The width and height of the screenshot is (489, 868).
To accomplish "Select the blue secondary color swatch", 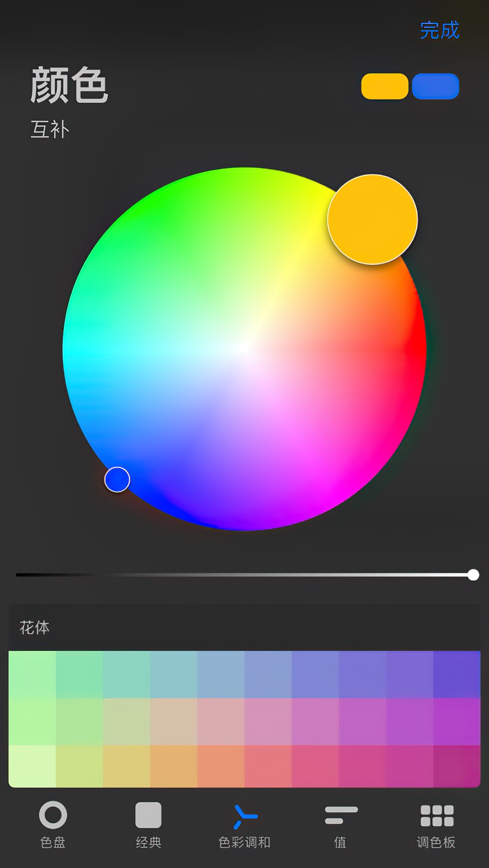I will (x=435, y=87).
